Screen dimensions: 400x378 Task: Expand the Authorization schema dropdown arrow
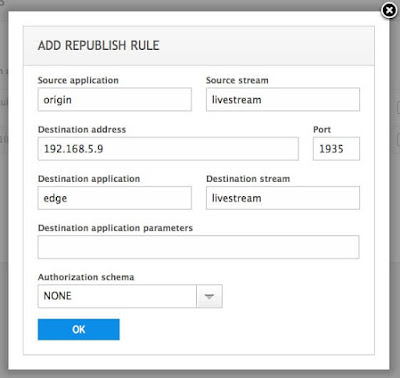point(209,296)
